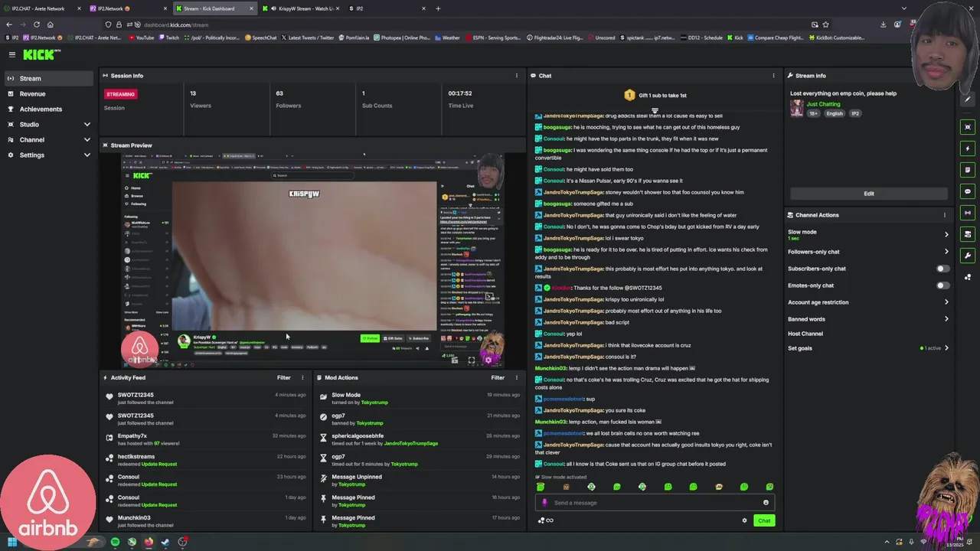Click the browser address bar
Image resolution: width=980 pixels, height=551 pixels.
click(x=459, y=24)
